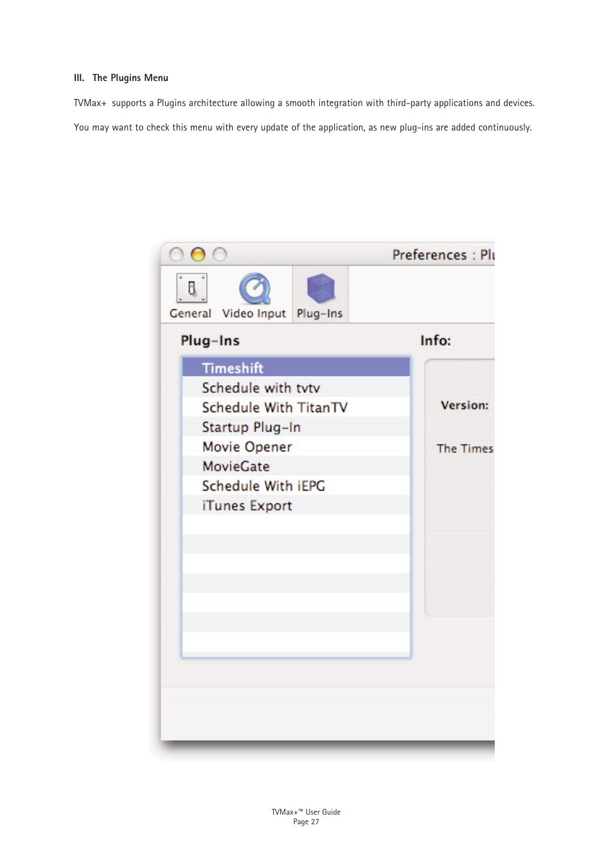The height and width of the screenshot is (868, 613).
Task: Select the iTunes Export plug-in
Action: 296,505
